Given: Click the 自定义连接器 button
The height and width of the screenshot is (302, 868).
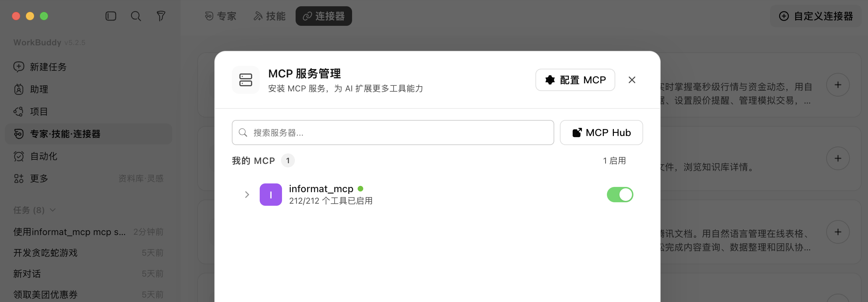Looking at the screenshot, I should [816, 16].
